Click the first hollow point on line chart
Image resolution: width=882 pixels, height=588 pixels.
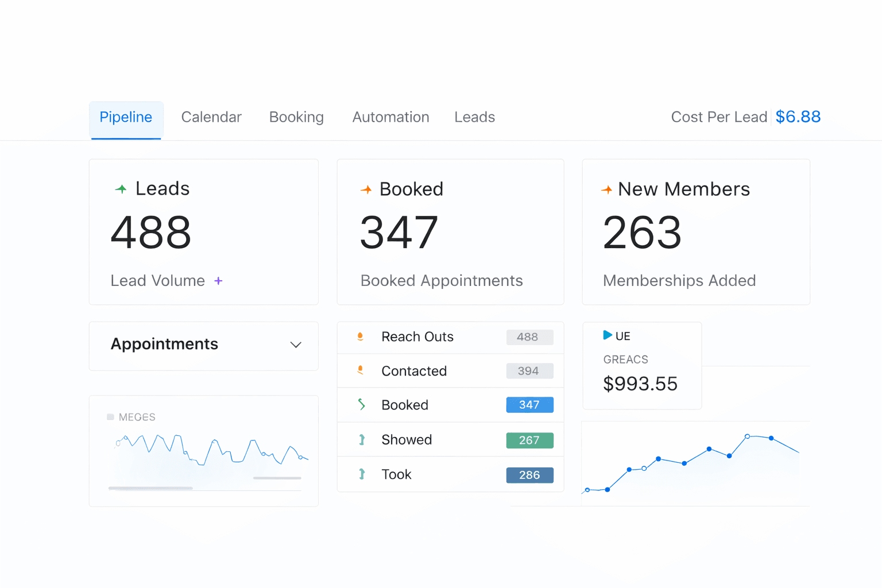[587, 490]
